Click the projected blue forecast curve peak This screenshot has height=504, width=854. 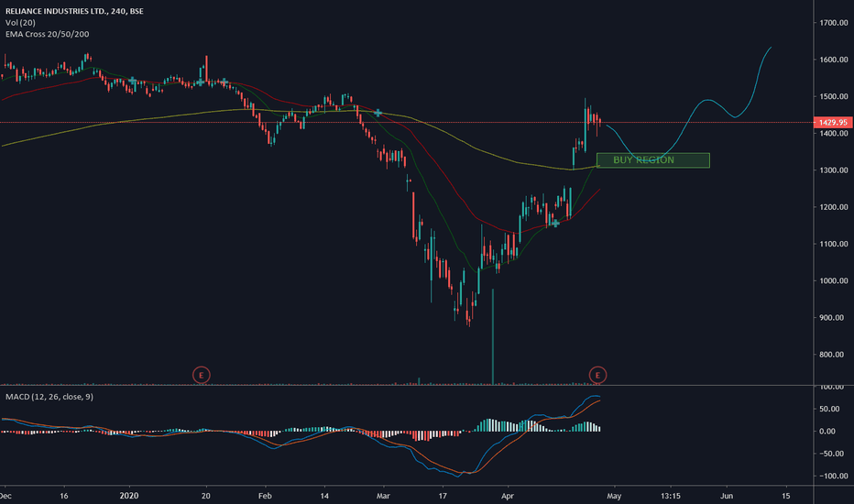[x=771, y=48]
